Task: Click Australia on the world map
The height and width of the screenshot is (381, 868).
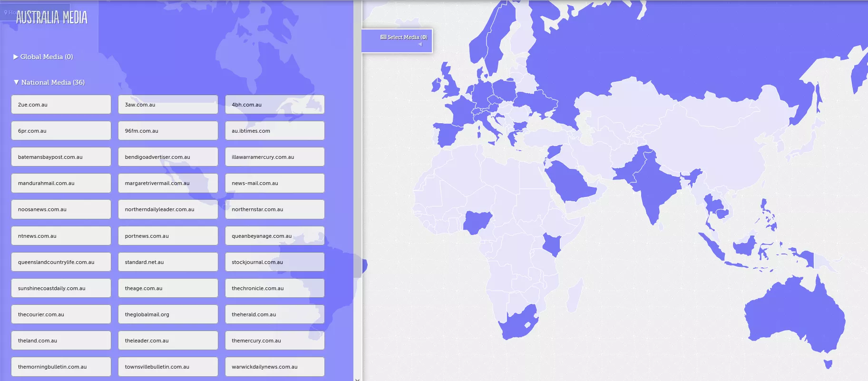Action: [794, 316]
